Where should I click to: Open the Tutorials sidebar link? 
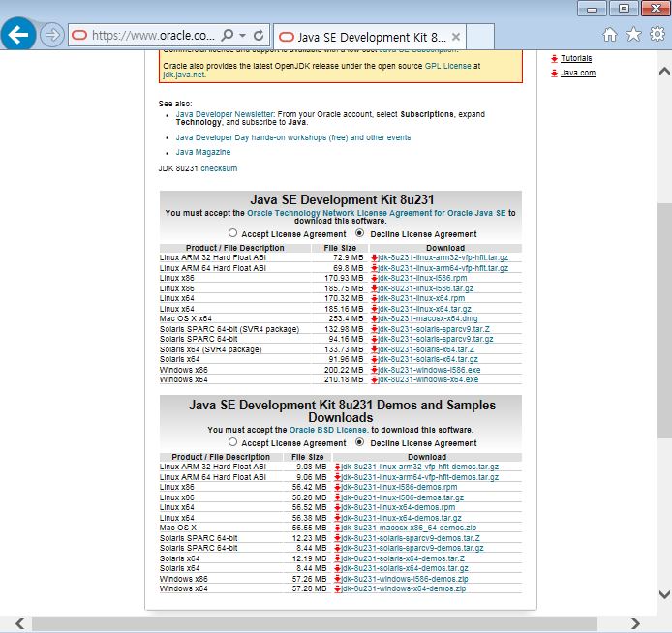pyautogui.click(x=576, y=58)
